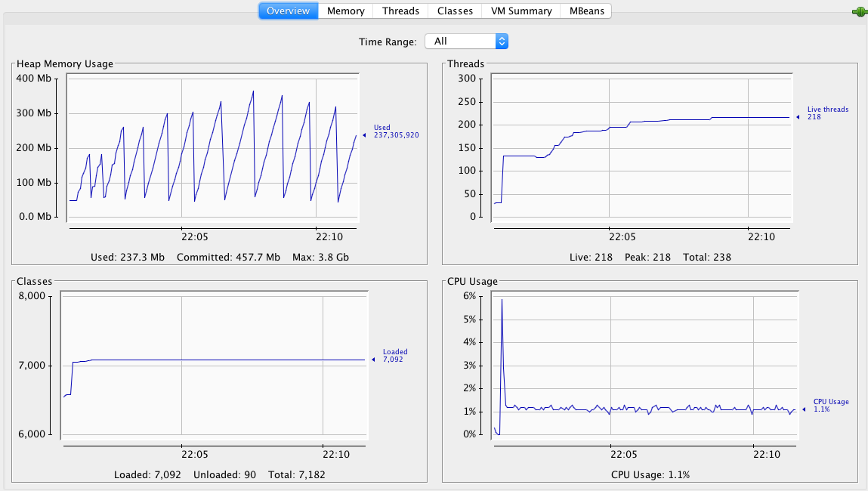The height and width of the screenshot is (491, 868).
Task: Go to the Threads tab
Action: coord(400,11)
